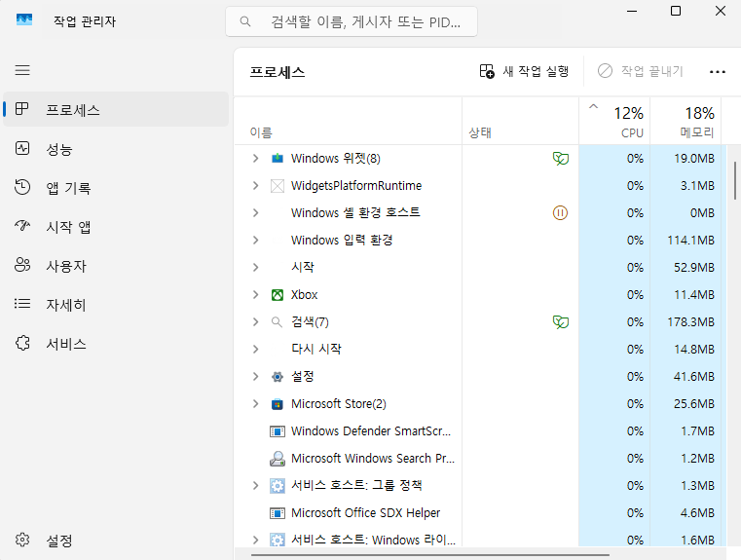The width and height of the screenshot is (741, 560).
Task: Open the 프로세스 page in sidebar
Action: 116,109
